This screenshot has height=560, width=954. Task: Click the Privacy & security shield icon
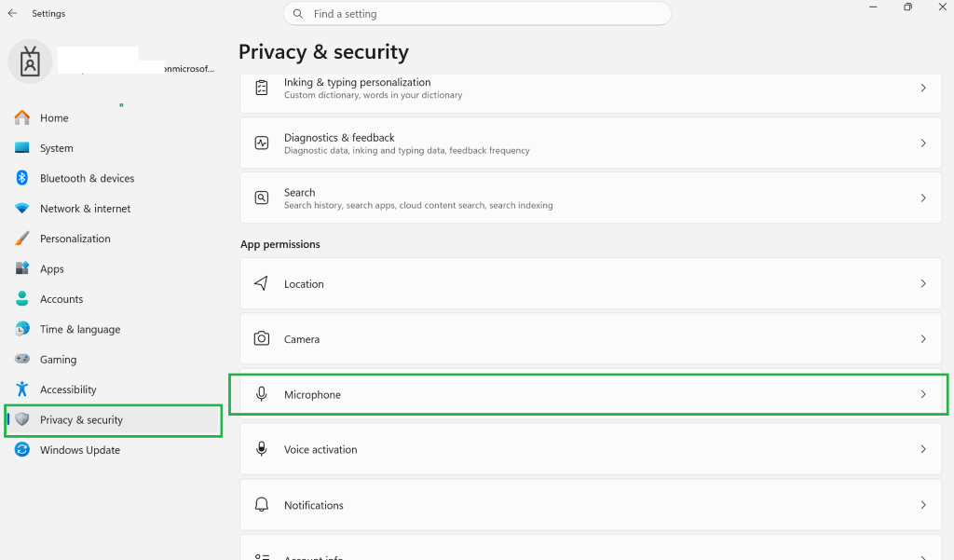22,419
